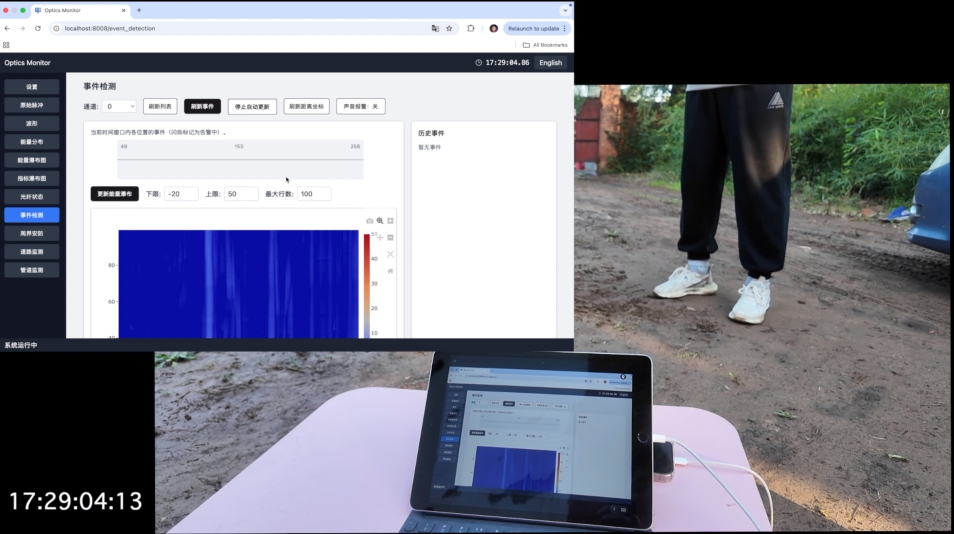Go to 光纤状态 in the sidebar

click(31, 196)
